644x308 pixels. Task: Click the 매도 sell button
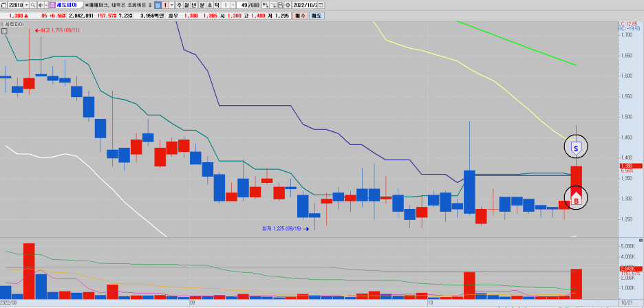[x=316, y=16]
